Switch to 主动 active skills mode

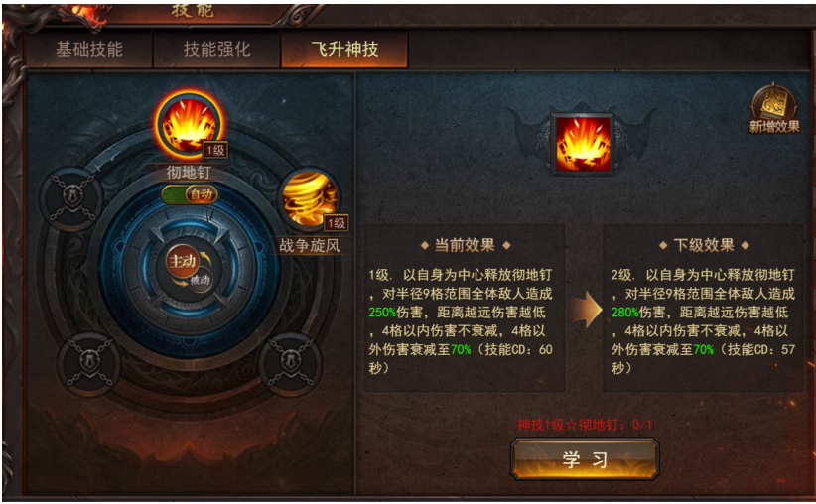pos(182,261)
